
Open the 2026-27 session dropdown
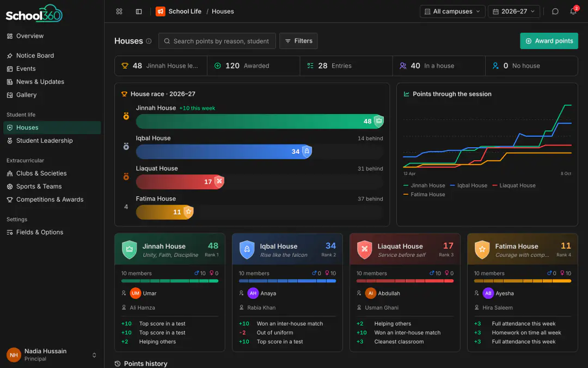514,11
